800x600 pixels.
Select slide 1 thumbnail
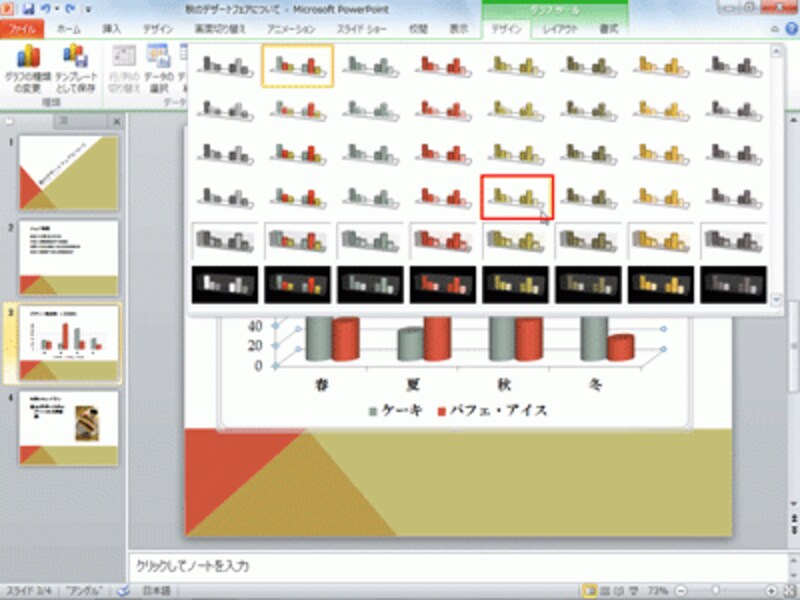click(x=68, y=172)
